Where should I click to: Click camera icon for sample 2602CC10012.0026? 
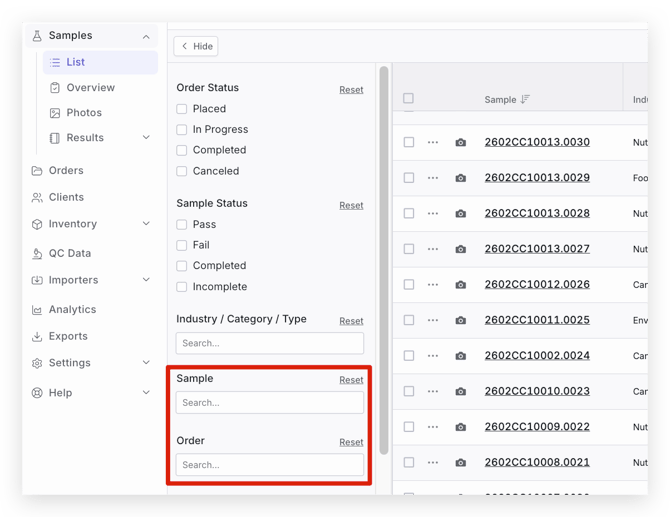[460, 285]
